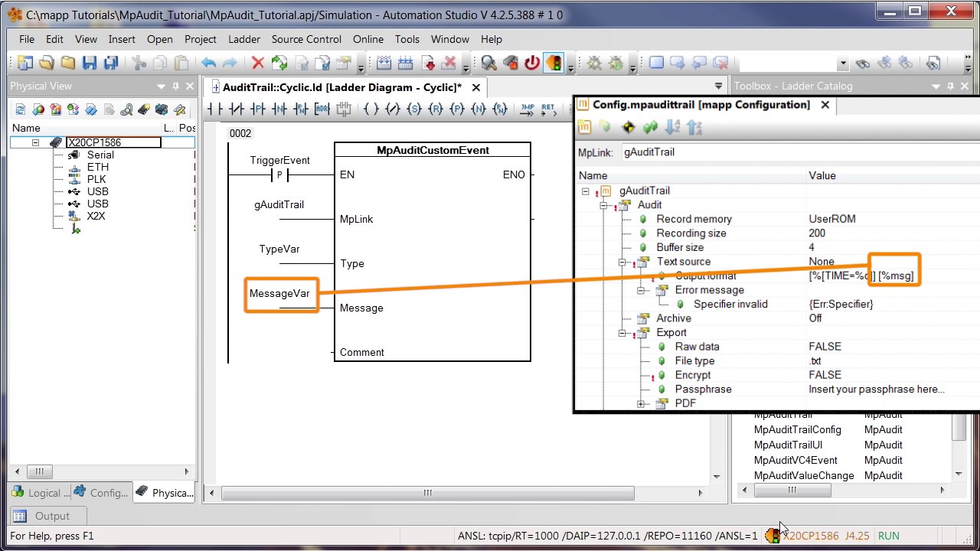Switch to the Configuration View tab
This screenshot has height=551, width=980.
tap(101, 493)
